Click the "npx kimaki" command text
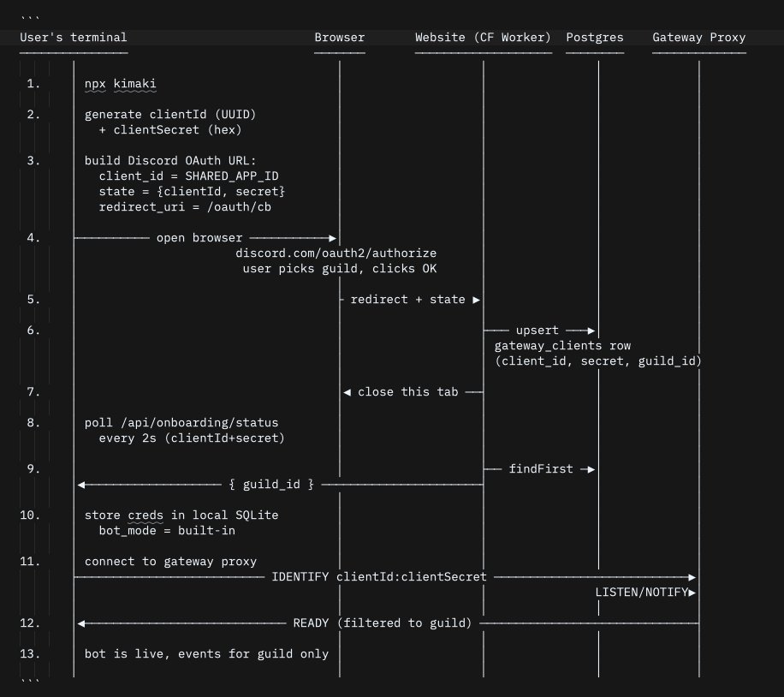 (121, 84)
